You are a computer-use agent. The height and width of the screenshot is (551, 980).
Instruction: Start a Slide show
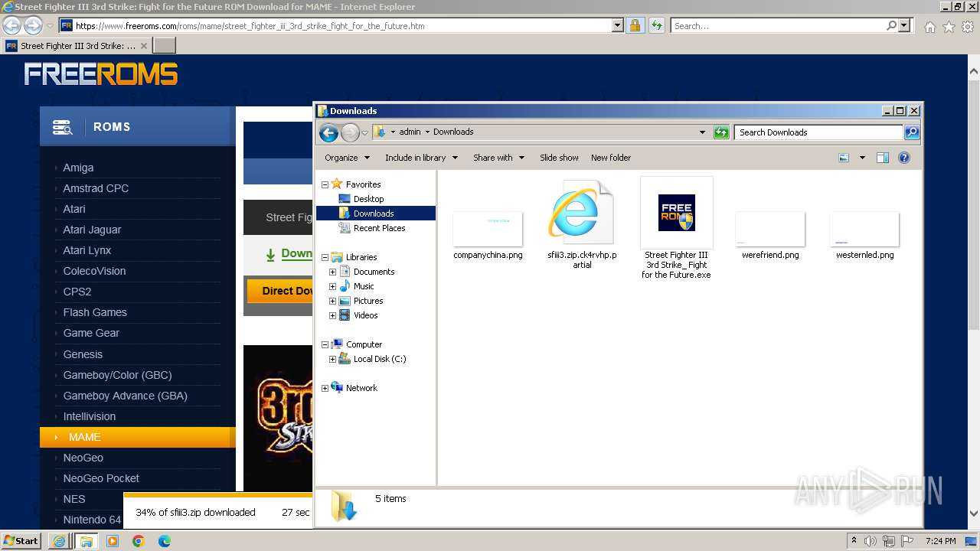tap(559, 158)
